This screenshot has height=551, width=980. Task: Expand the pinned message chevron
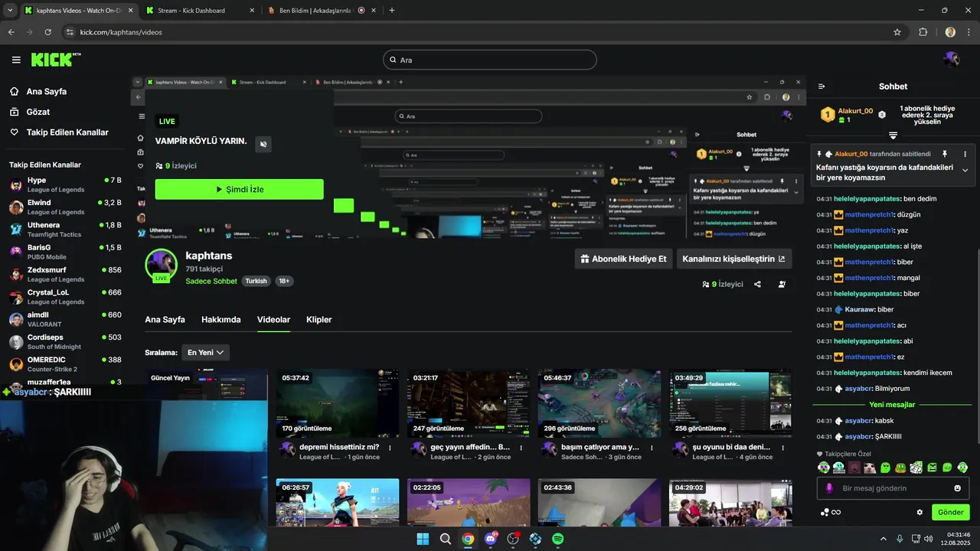965,170
